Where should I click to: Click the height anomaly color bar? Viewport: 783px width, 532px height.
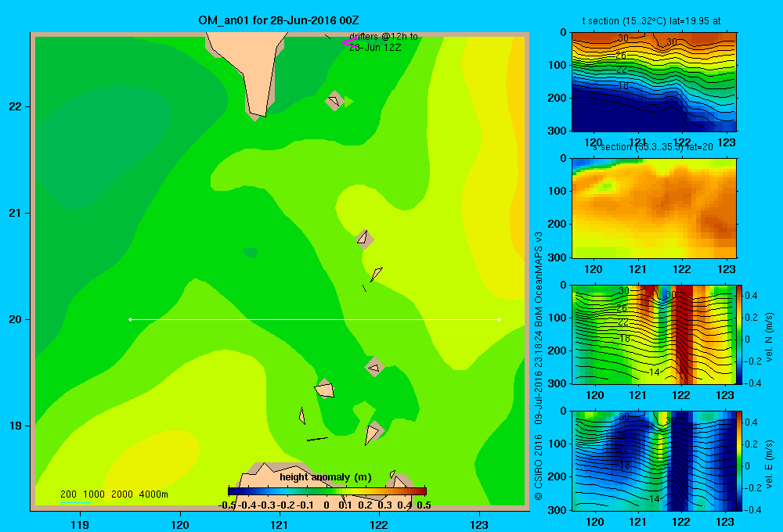coord(327,491)
